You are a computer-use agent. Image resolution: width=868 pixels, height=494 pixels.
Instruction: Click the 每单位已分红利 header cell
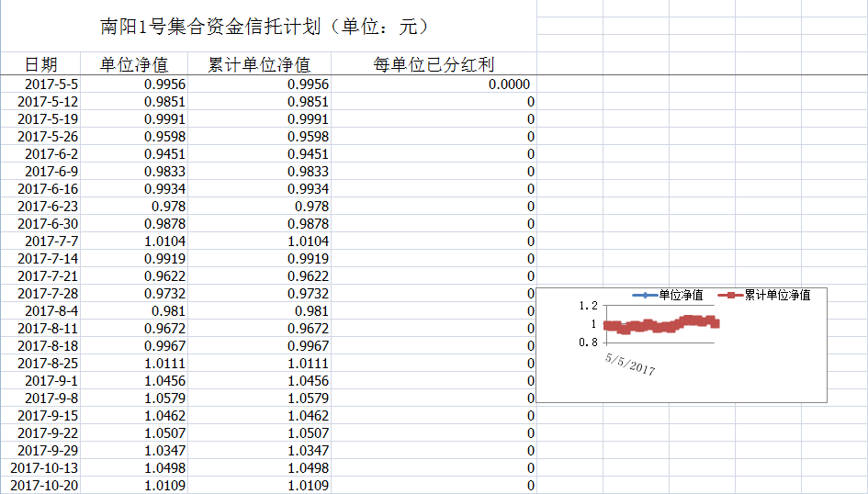pyautogui.click(x=434, y=64)
